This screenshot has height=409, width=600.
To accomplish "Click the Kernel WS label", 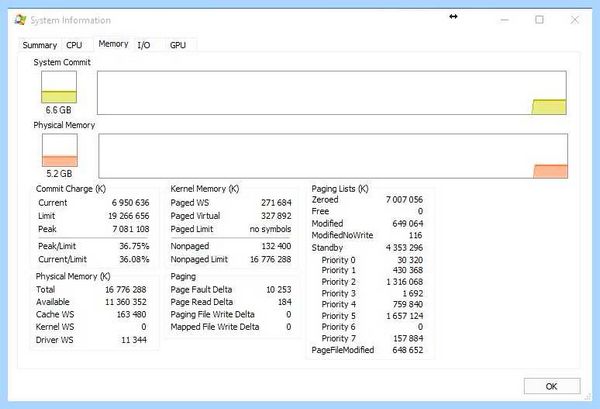I will pos(55,327).
